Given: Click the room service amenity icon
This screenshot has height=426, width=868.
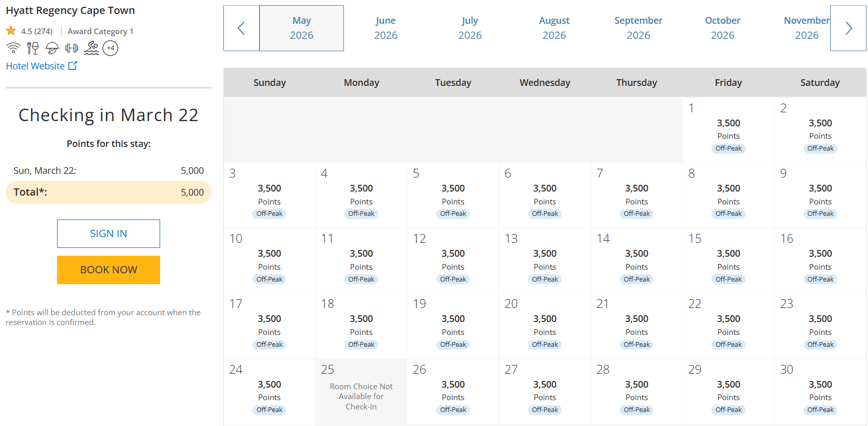Looking at the screenshot, I should 52,48.
